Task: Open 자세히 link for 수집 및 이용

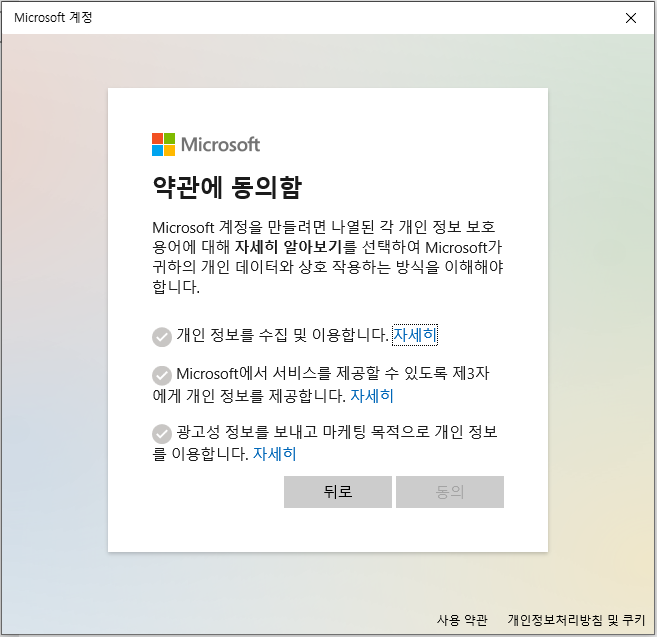Action: (x=415, y=335)
